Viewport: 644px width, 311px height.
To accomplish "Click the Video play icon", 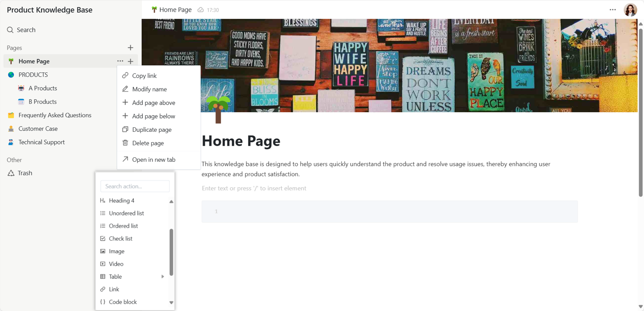I will coord(103,264).
